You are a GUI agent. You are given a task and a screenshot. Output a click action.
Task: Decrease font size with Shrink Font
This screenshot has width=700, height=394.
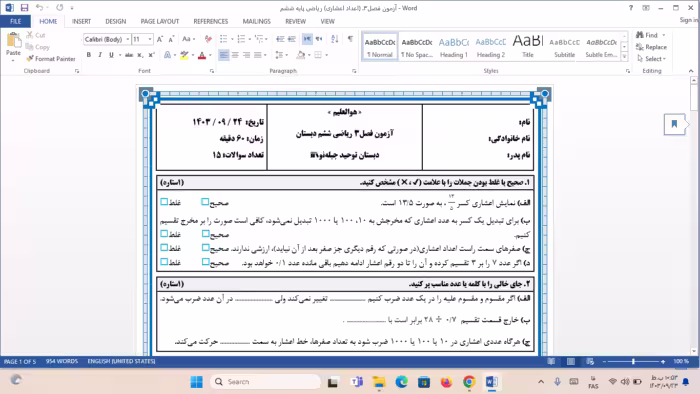171,39
